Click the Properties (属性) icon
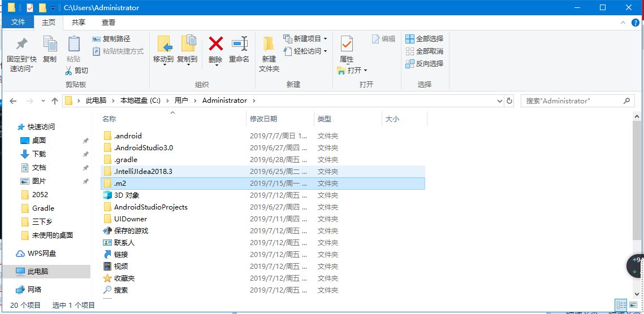 click(x=347, y=44)
